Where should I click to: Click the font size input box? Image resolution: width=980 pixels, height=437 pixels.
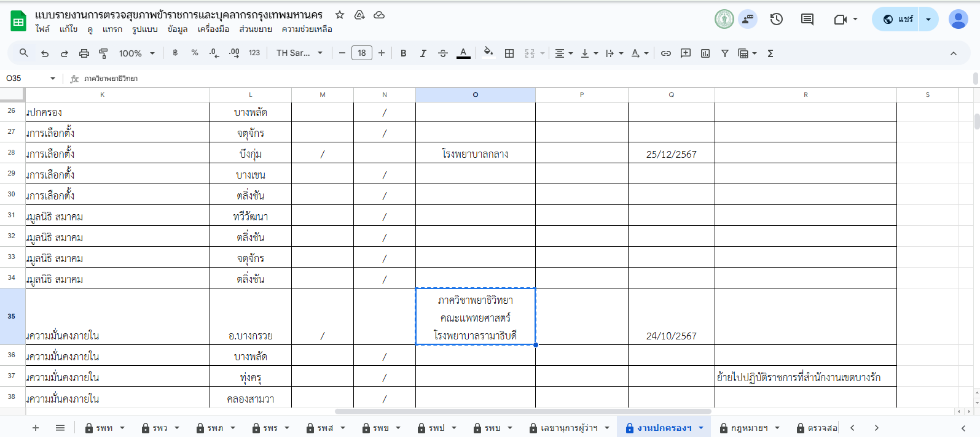pos(362,53)
